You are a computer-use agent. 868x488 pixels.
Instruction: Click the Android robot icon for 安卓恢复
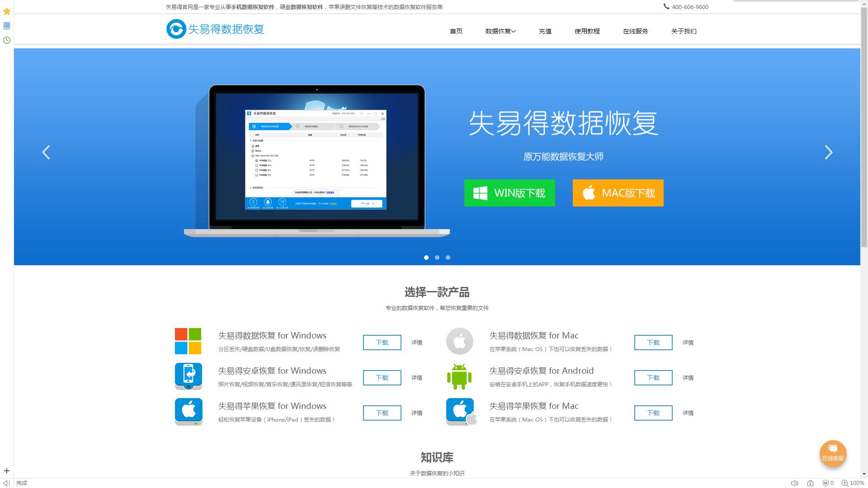[x=459, y=376]
